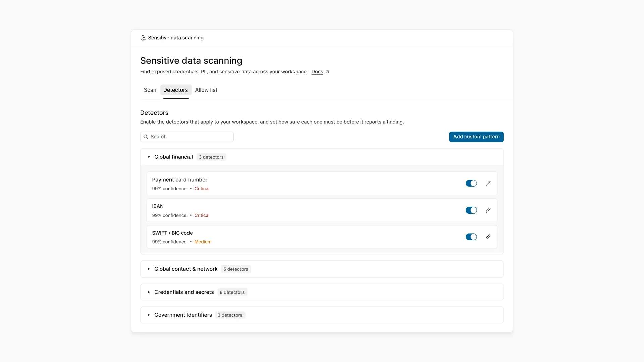Click the 'SWIFT / BIC code' detector name
Image resolution: width=644 pixels, height=362 pixels.
pos(172,233)
